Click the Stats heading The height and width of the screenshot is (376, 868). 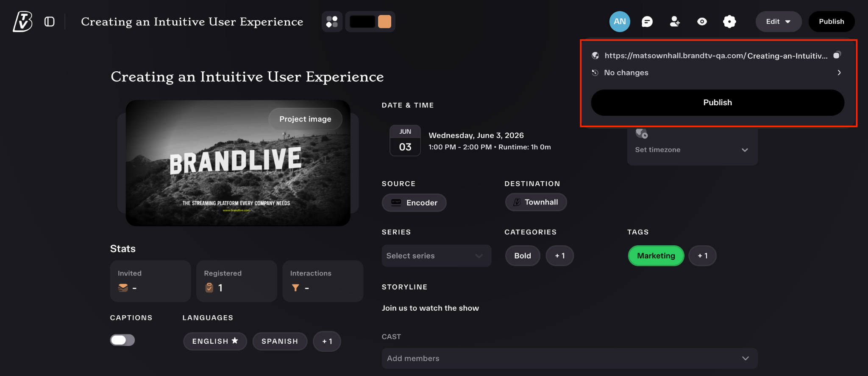[123, 249]
